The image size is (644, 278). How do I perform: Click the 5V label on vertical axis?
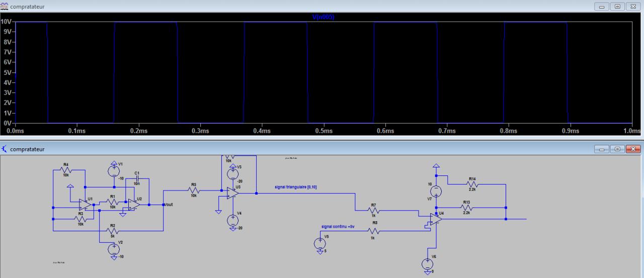click(9, 72)
